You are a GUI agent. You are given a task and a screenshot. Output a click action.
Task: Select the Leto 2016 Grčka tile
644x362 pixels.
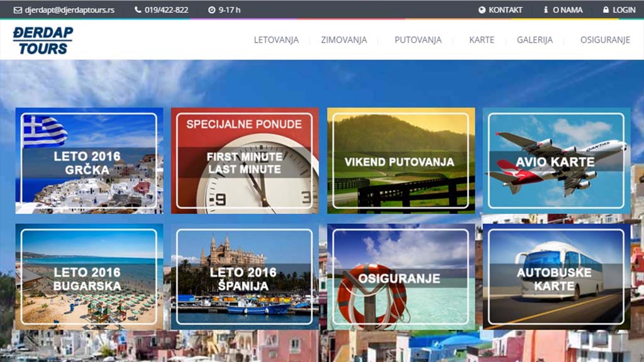click(x=89, y=160)
